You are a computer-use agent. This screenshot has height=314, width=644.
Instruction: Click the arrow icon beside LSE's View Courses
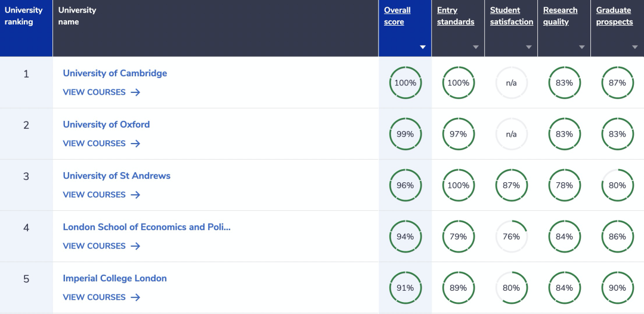pyautogui.click(x=135, y=246)
